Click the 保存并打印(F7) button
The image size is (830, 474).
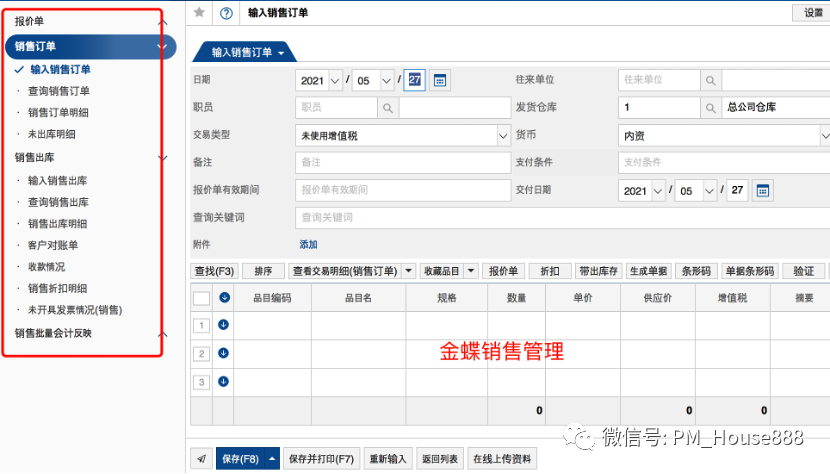pos(321,459)
